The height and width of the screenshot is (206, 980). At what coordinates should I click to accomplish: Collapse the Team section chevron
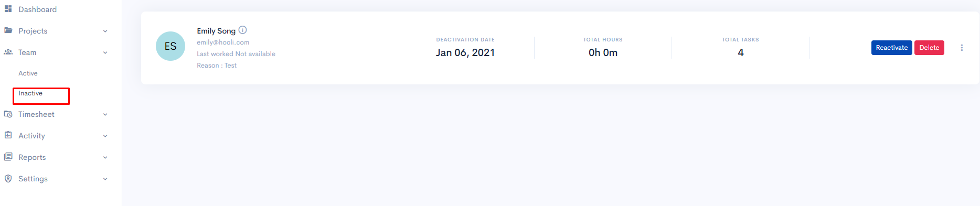[x=105, y=52]
